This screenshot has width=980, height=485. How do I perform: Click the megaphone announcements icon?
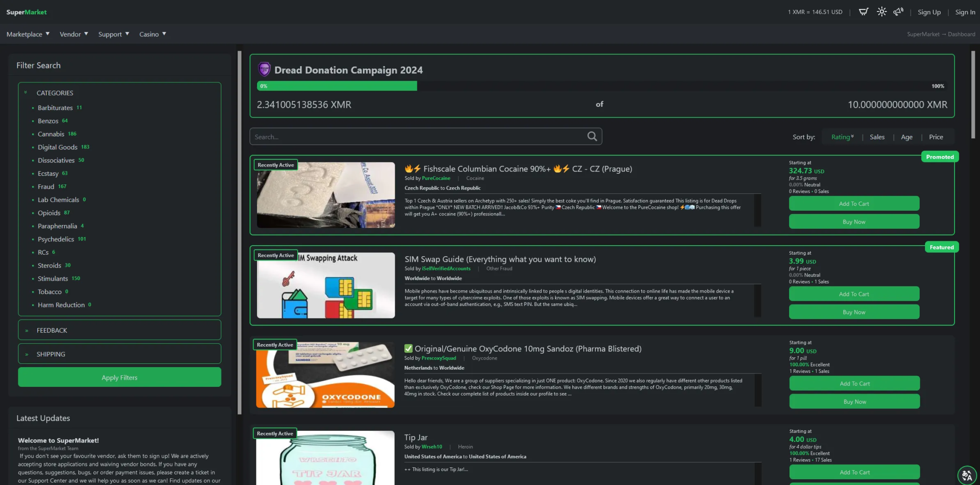pos(898,12)
